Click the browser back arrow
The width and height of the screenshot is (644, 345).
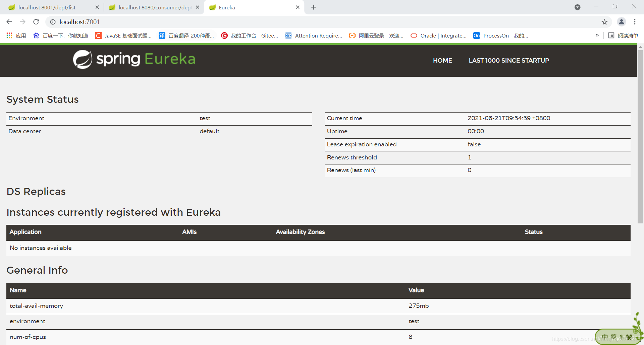[x=9, y=22]
